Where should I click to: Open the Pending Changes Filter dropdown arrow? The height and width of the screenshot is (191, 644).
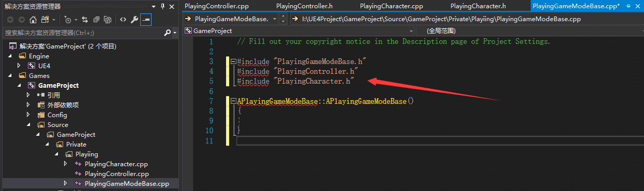coord(76,20)
